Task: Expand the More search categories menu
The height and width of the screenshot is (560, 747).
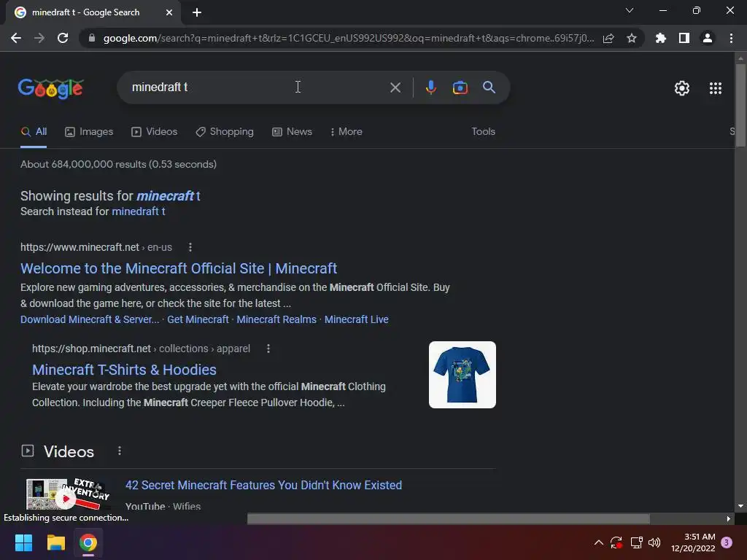Action: pos(347,132)
